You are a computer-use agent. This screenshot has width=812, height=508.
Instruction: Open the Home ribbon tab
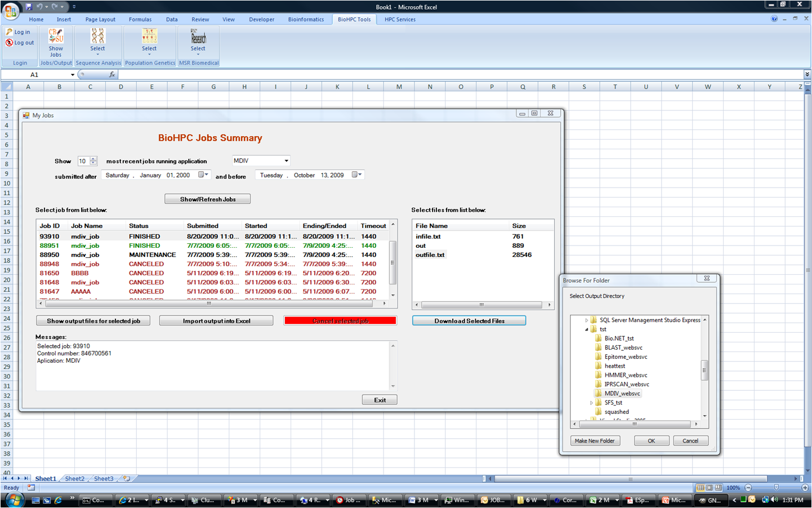pos(36,19)
